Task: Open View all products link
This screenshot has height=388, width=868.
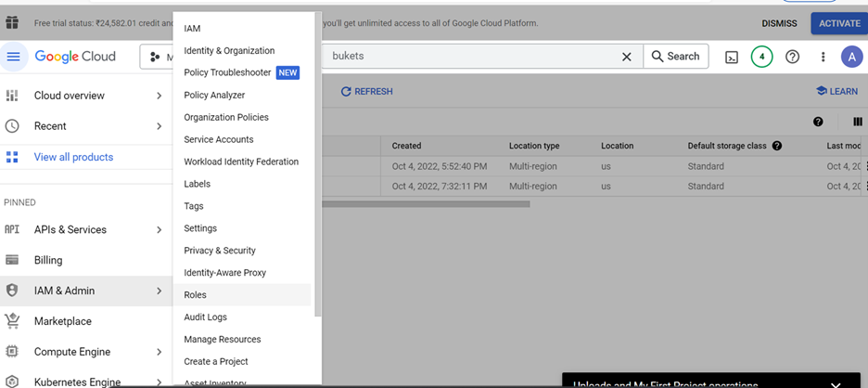Action: point(73,157)
